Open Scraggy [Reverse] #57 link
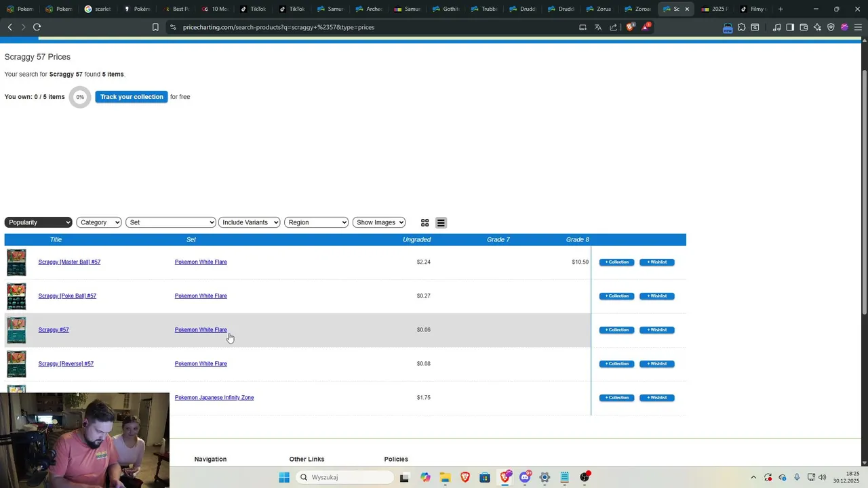 66,364
